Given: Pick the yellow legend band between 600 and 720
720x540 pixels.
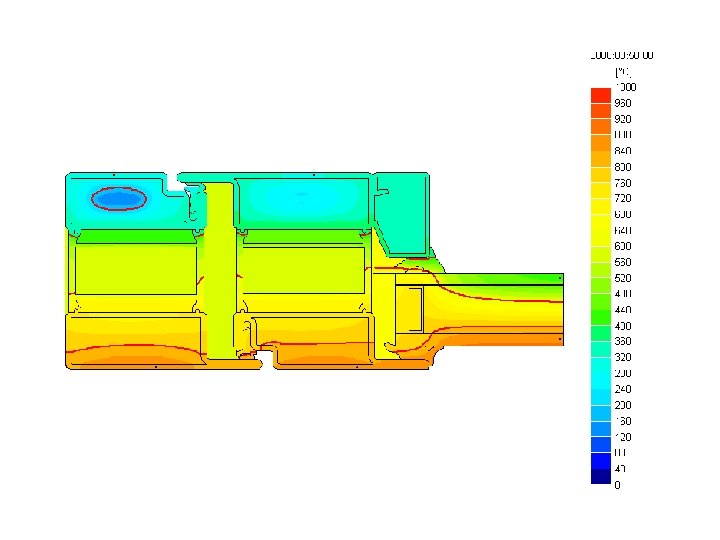Looking at the screenshot, I should coord(601,223).
